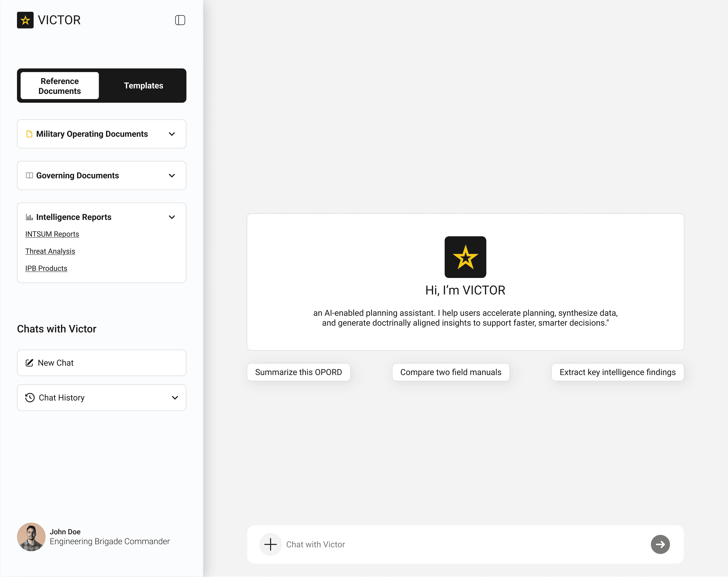728x577 pixels.
Task: Open the Chat History dropdown
Action: coord(175,398)
